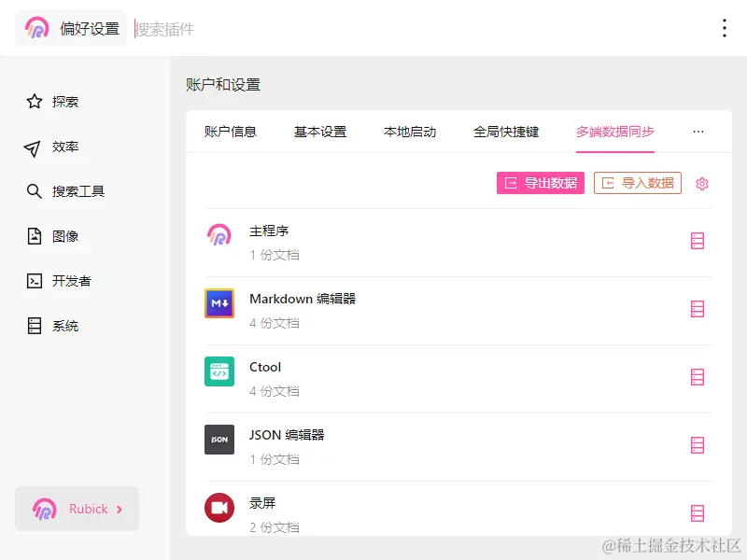Image resolution: width=747 pixels, height=560 pixels.
Task: Click 4 份文档 under Ctool
Action: [275, 391]
